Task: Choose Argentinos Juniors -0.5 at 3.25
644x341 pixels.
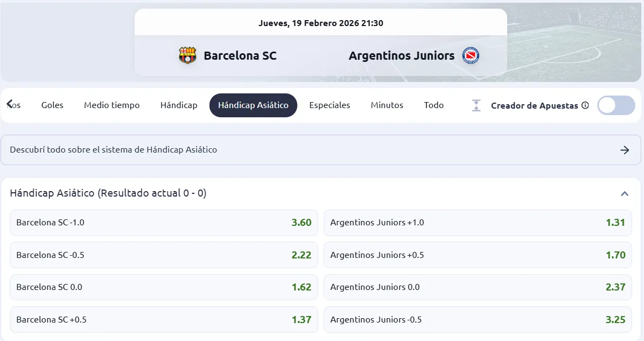Action: tap(478, 320)
